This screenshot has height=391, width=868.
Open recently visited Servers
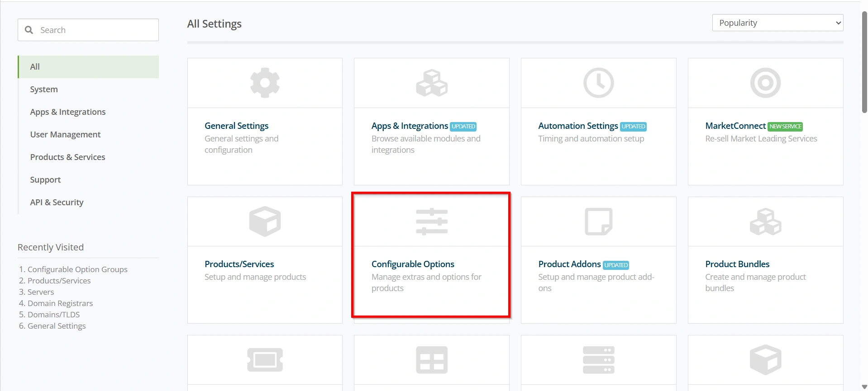pos(41,292)
